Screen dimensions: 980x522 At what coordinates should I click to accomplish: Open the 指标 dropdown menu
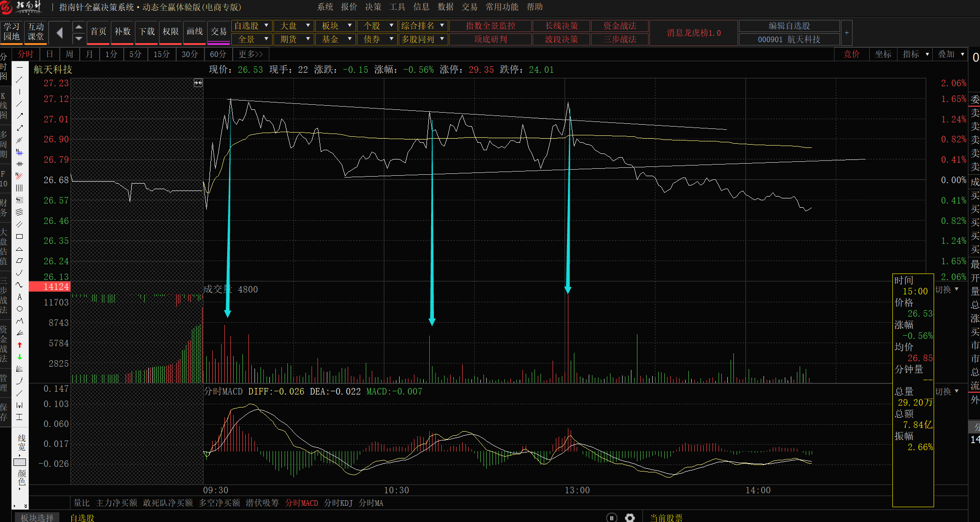(916, 54)
